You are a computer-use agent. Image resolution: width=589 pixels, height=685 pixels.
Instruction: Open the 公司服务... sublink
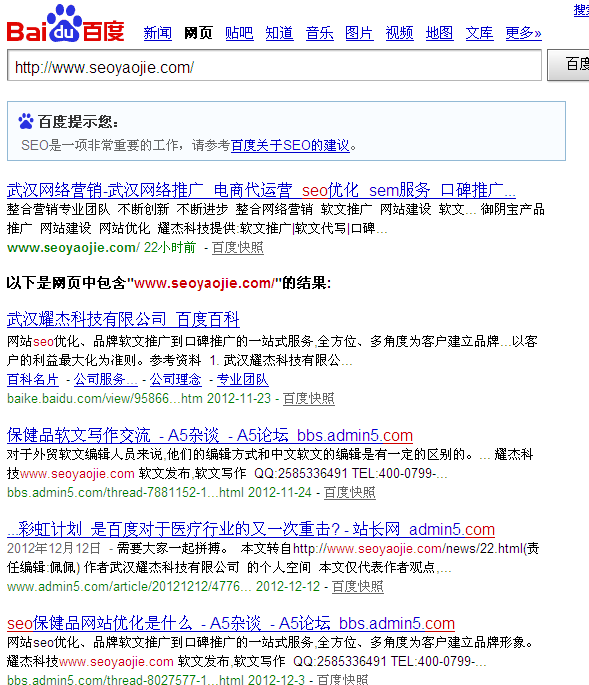[x=105, y=379]
